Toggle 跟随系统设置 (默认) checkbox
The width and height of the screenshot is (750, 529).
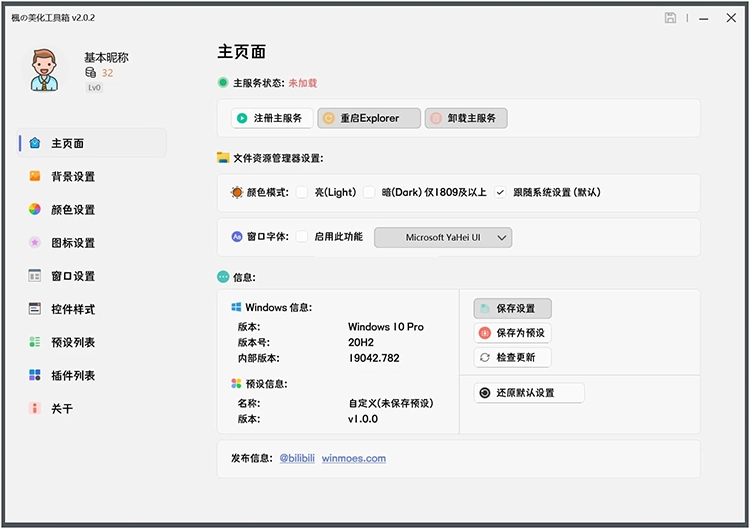pos(500,192)
